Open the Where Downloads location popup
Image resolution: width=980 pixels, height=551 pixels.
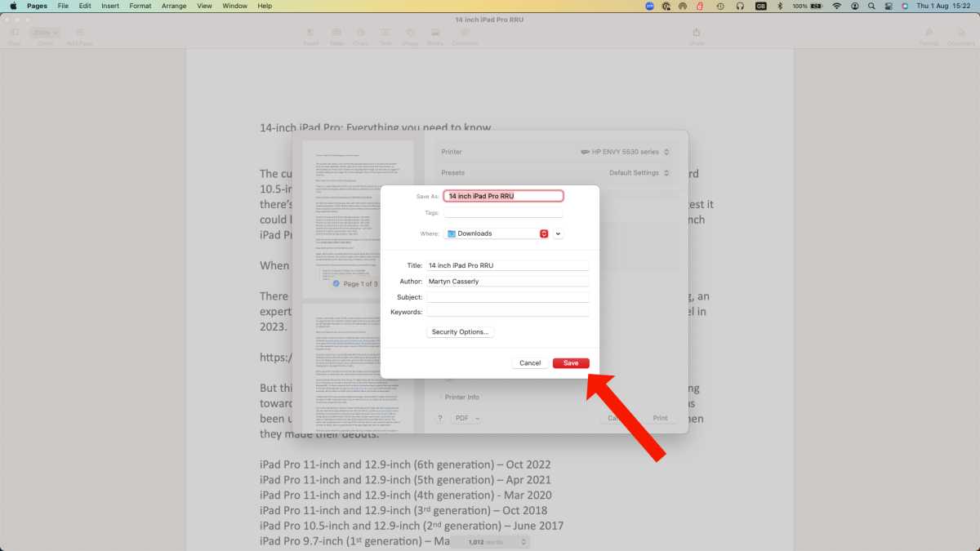click(x=497, y=233)
